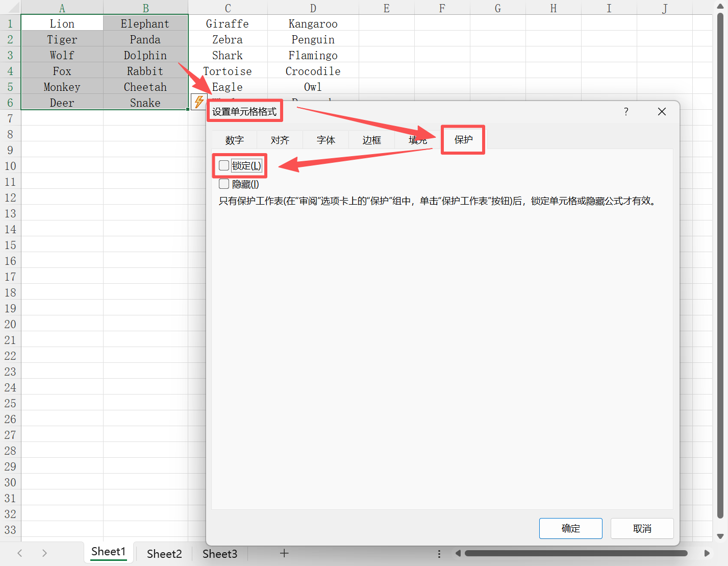Select column E header
Image resolution: width=728 pixels, height=566 pixels.
point(387,8)
